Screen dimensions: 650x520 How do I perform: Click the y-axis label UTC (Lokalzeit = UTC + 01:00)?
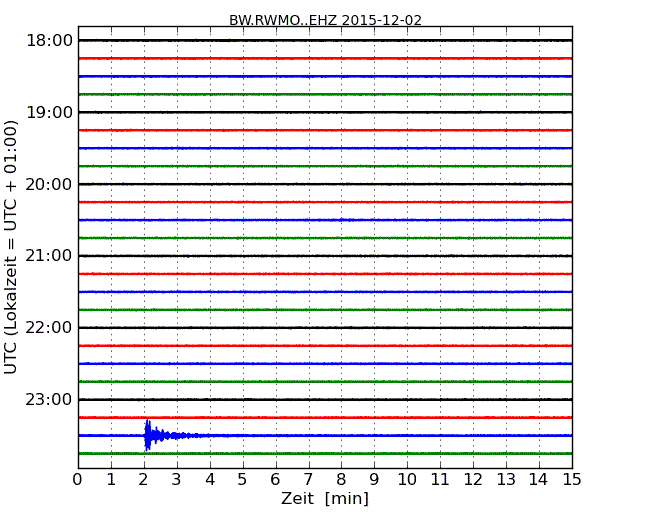11,247
